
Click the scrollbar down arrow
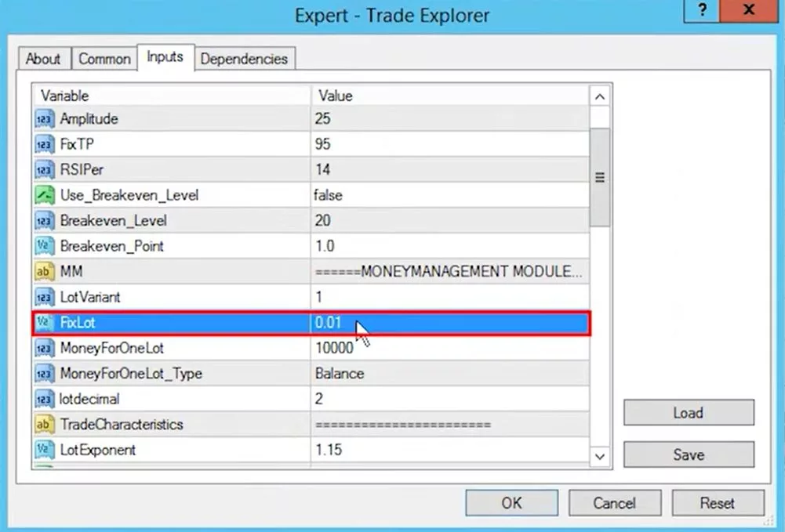(599, 456)
